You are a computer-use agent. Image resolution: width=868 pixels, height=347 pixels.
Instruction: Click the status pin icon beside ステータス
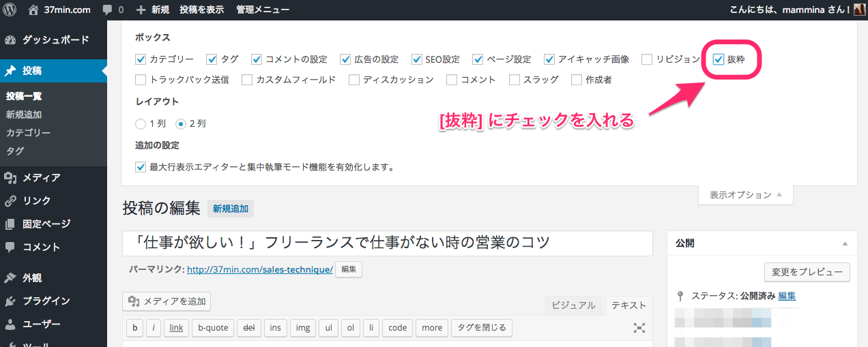click(680, 296)
